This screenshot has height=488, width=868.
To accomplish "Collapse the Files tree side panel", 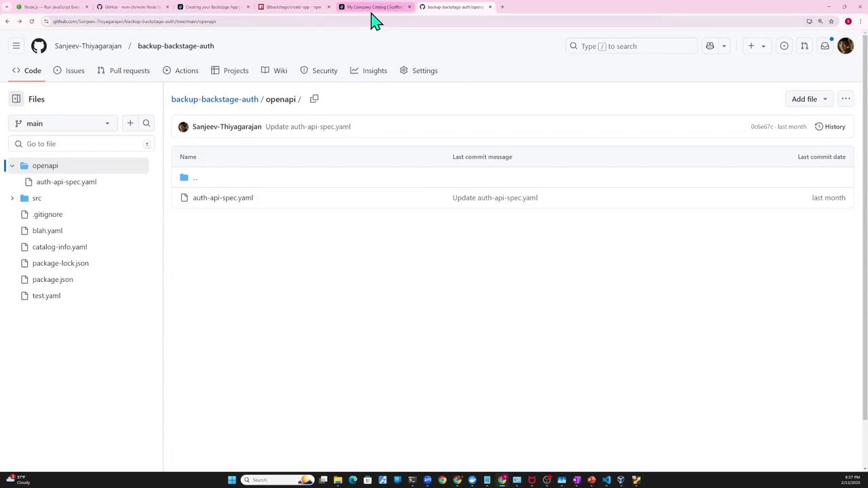I will [x=16, y=99].
